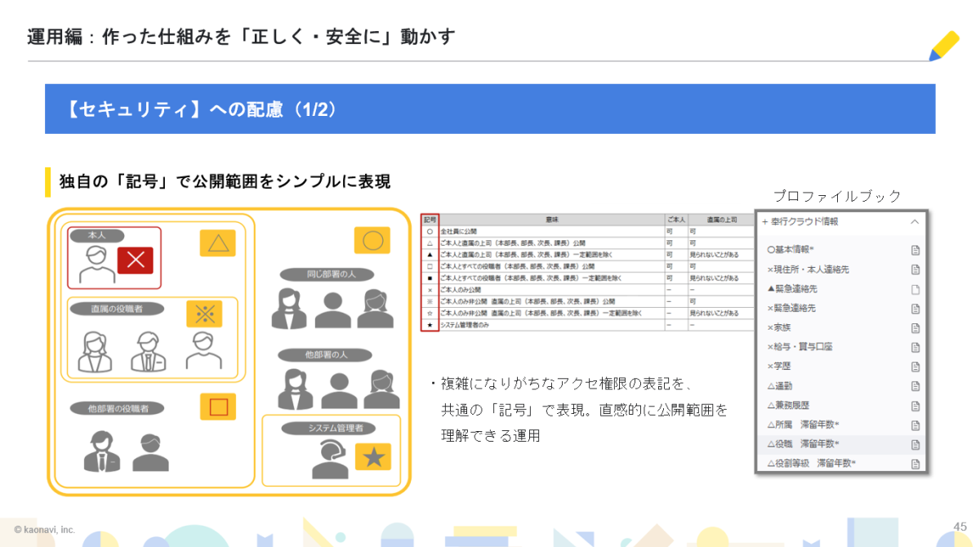980x547 pixels.
Task: Click the 記号 column header in table
Action: (430, 220)
